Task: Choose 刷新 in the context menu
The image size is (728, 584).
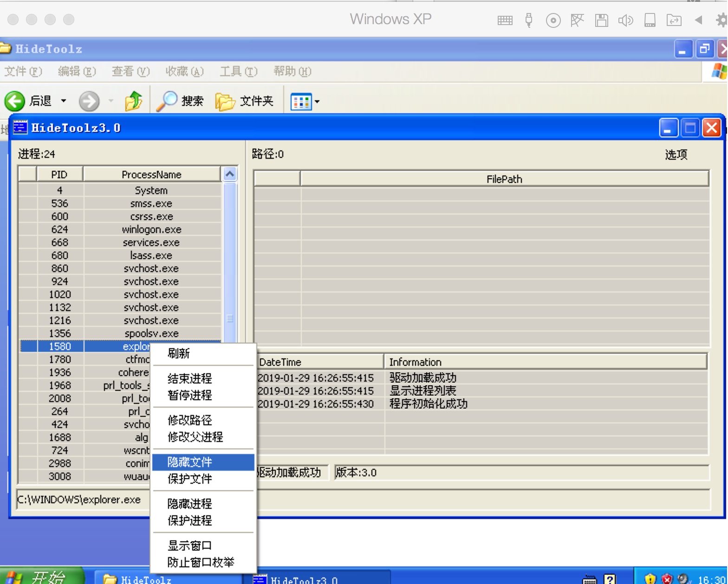Action: [x=203, y=353]
